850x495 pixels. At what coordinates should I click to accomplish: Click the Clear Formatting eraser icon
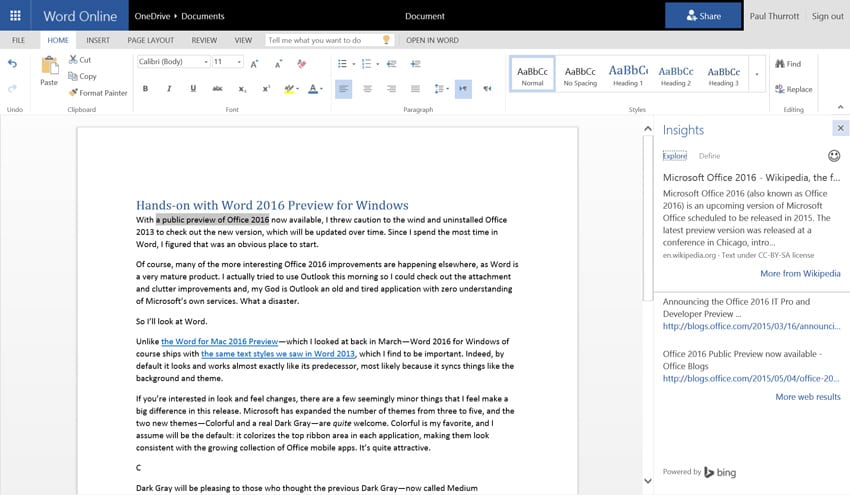pos(303,63)
